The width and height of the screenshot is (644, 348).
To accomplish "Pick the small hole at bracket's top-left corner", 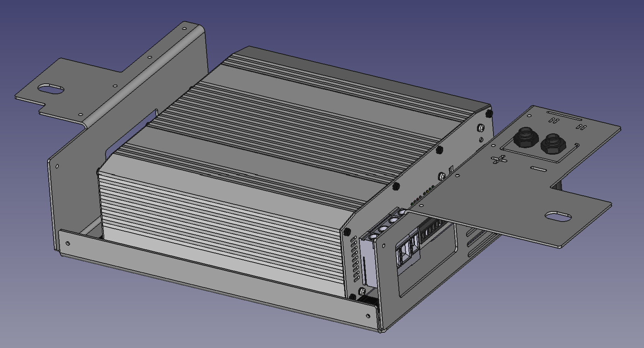I will [184, 29].
